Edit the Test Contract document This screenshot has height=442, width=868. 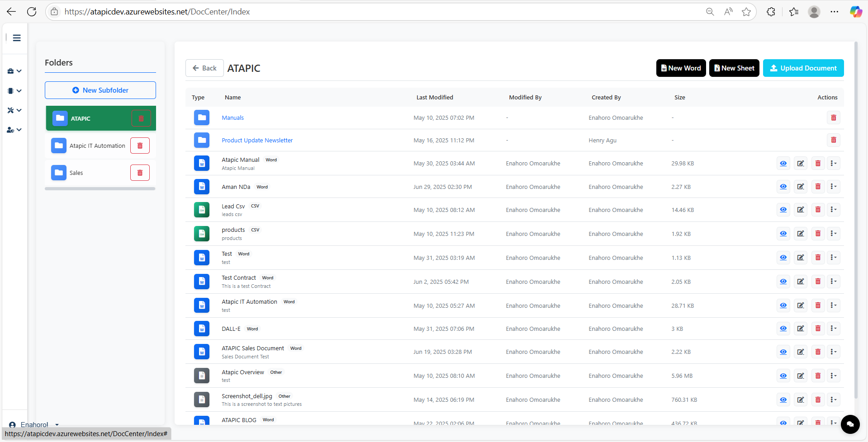click(801, 282)
